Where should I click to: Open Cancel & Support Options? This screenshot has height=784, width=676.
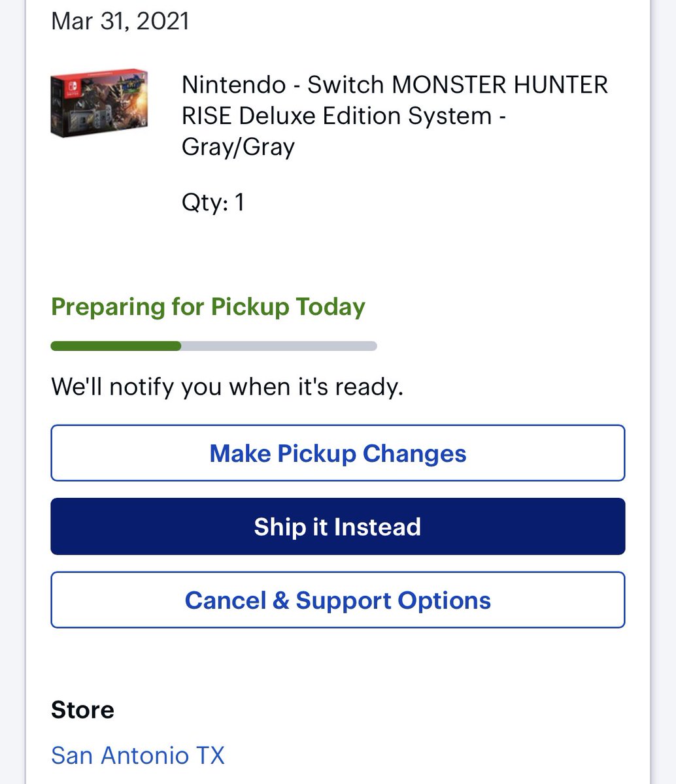pos(338,600)
